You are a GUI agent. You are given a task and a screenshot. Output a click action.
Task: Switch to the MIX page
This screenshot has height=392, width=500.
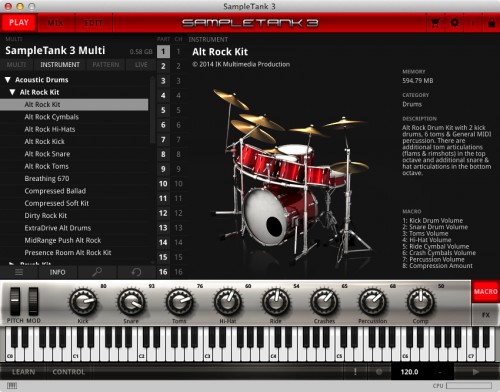pyautogui.click(x=55, y=23)
